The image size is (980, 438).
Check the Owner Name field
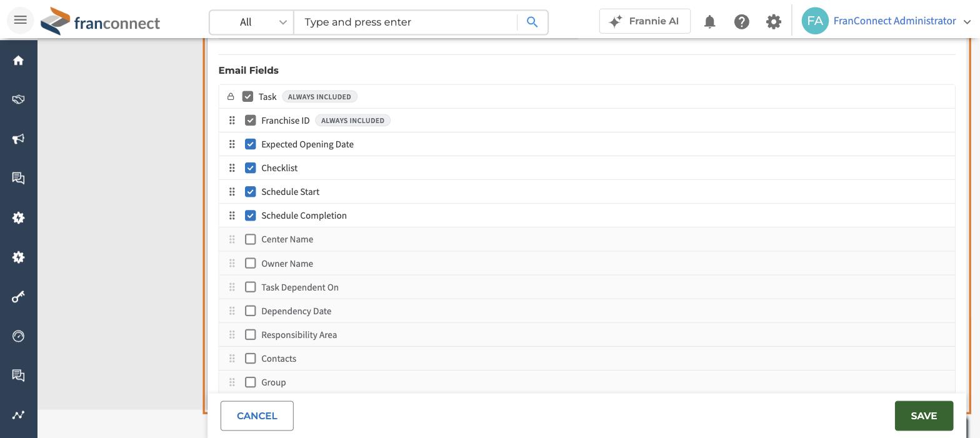pos(251,263)
